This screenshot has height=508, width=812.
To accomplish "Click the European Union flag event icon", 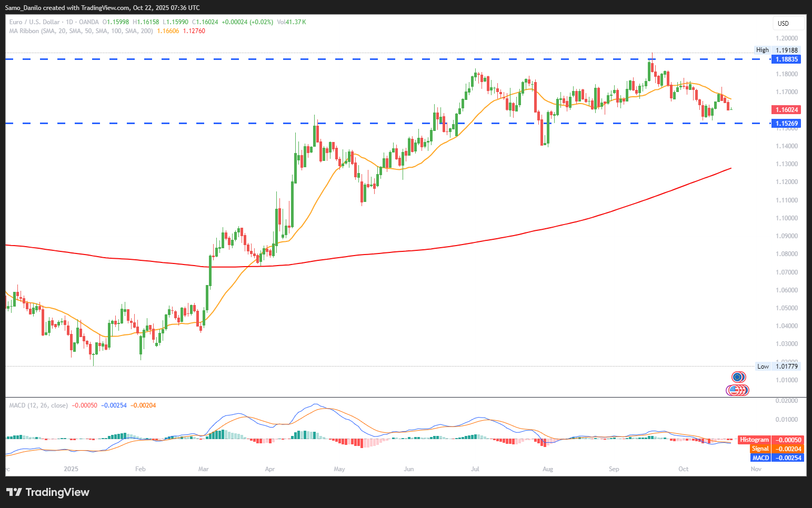I will (x=738, y=377).
